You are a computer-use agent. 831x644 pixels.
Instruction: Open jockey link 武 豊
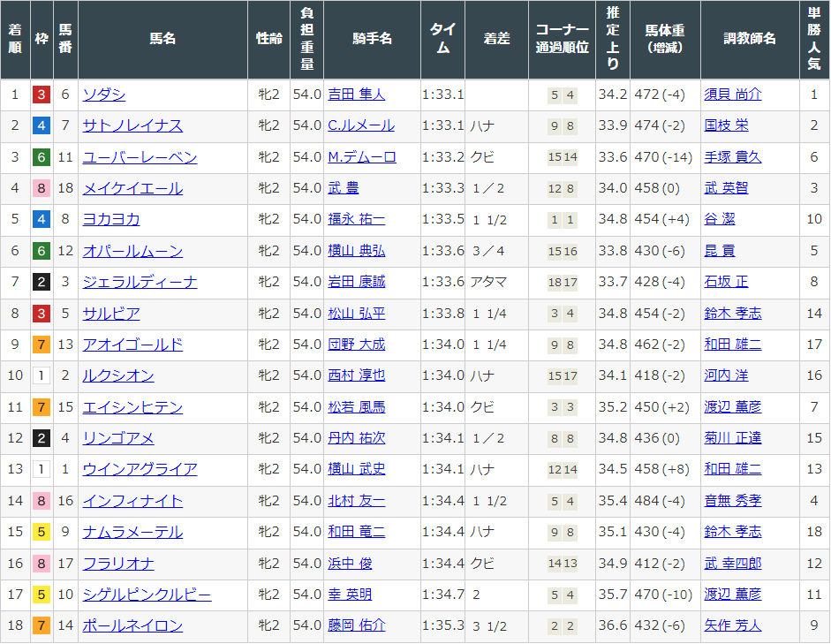pos(343,189)
